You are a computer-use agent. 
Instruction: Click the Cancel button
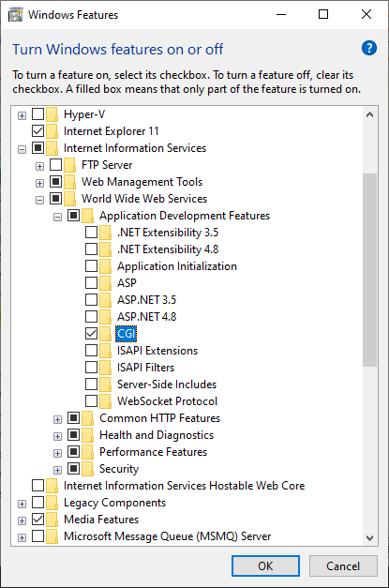[343, 565]
